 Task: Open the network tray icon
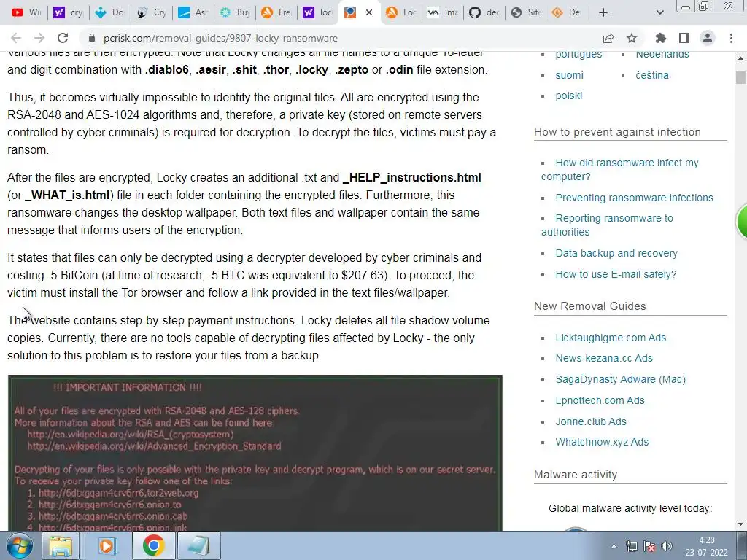point(631,546)
